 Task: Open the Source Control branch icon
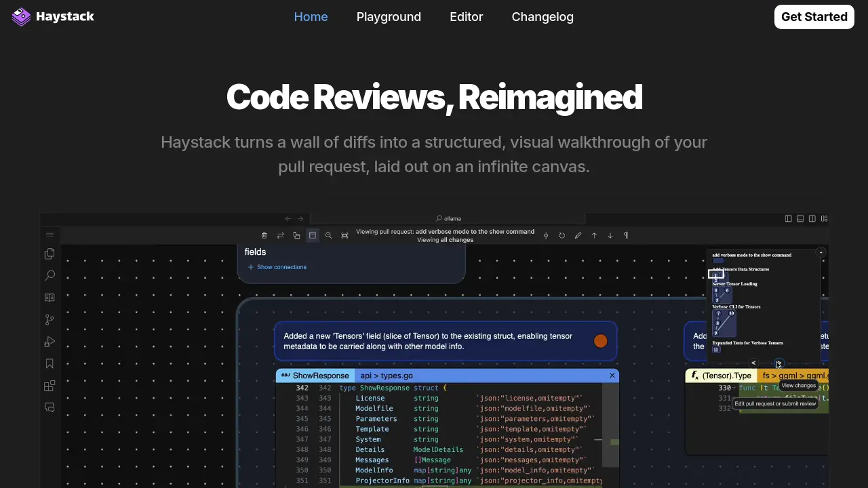click(50, 319)
